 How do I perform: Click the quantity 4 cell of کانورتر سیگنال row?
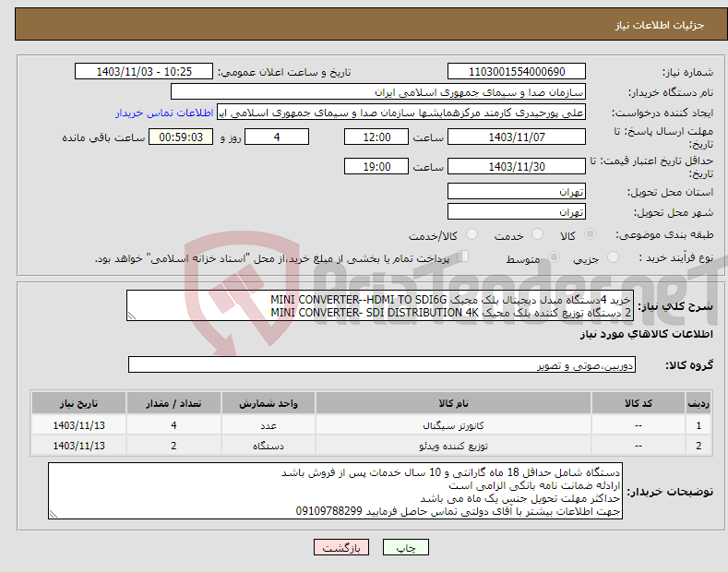(x=173, y=424)
